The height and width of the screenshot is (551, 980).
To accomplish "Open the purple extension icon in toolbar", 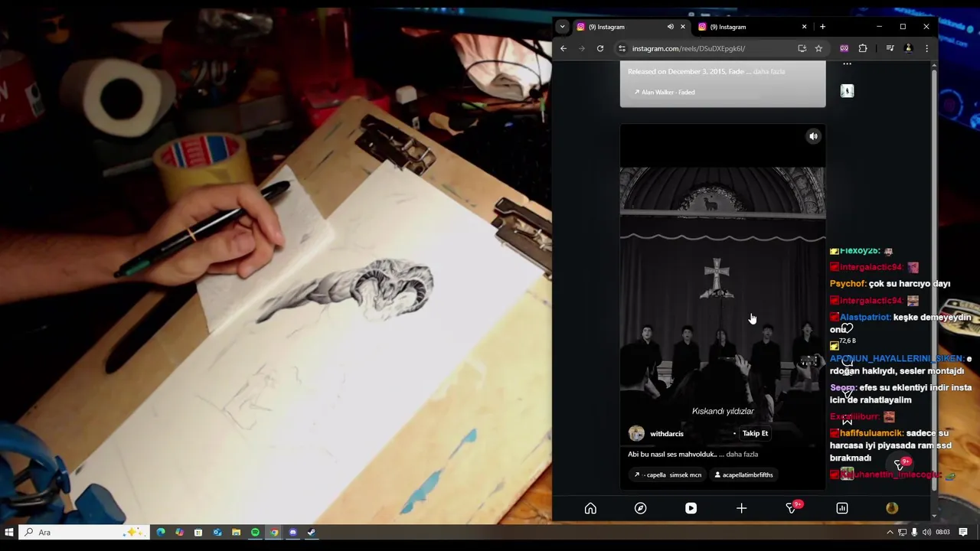I will click(x=844, y=48).
